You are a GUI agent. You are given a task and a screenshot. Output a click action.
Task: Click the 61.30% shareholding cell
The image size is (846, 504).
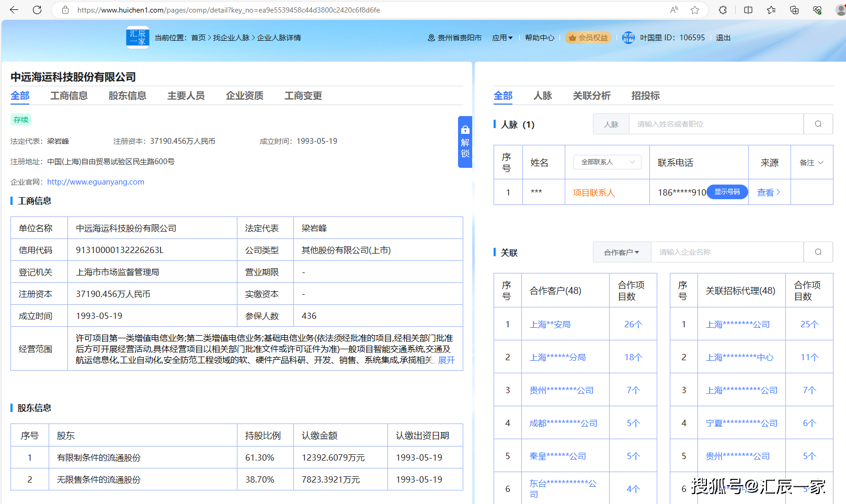(265, 457)
